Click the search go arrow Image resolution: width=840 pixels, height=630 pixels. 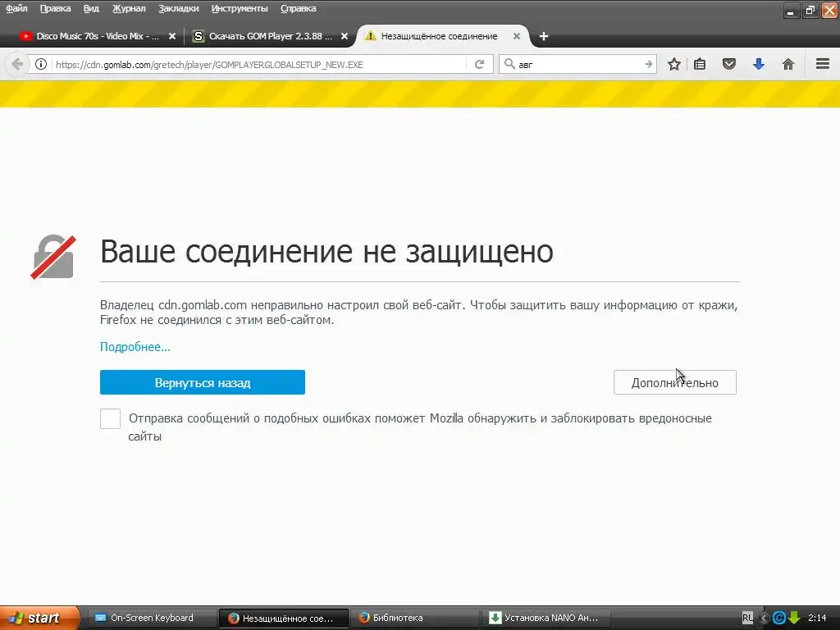click(x=648, y=64)
